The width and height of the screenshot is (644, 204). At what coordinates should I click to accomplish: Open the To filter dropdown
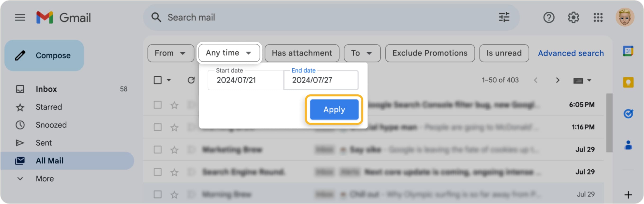(362, 53)
